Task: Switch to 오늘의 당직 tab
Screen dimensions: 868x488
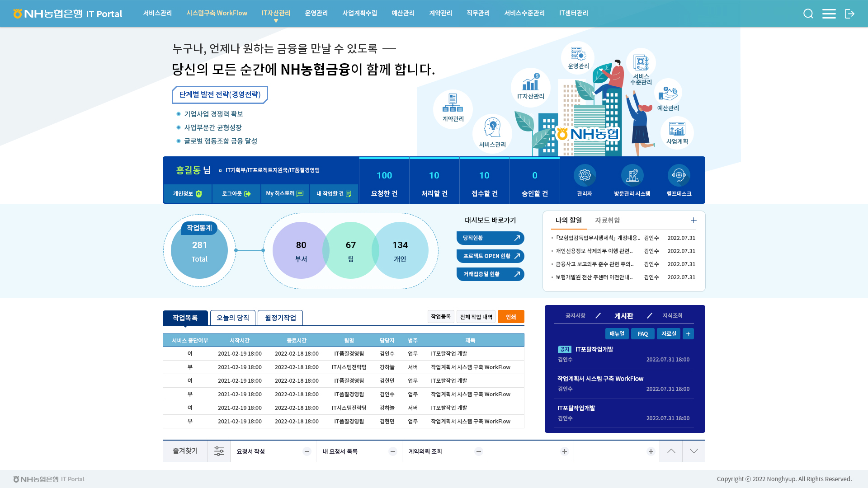Action: click(233, 318)
